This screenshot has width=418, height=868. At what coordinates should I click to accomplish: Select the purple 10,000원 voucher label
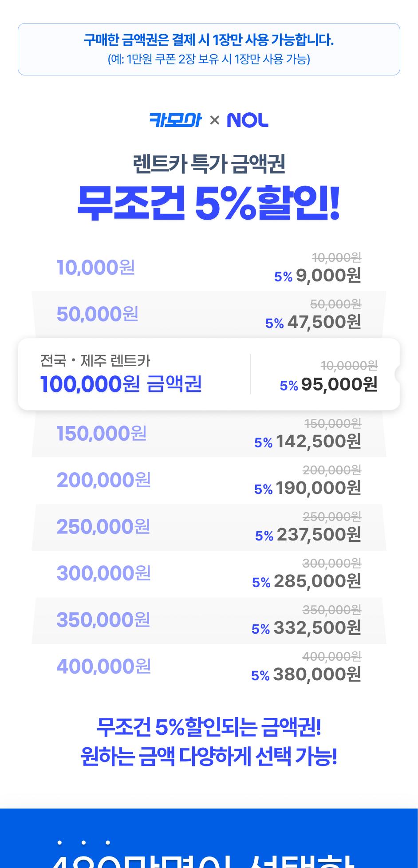point(96,268)
